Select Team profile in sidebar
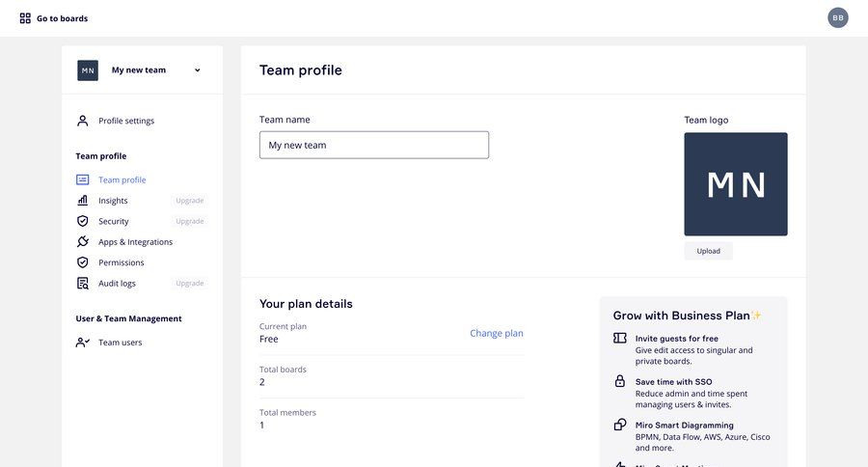The image size is (868, 467). point(122,179)
